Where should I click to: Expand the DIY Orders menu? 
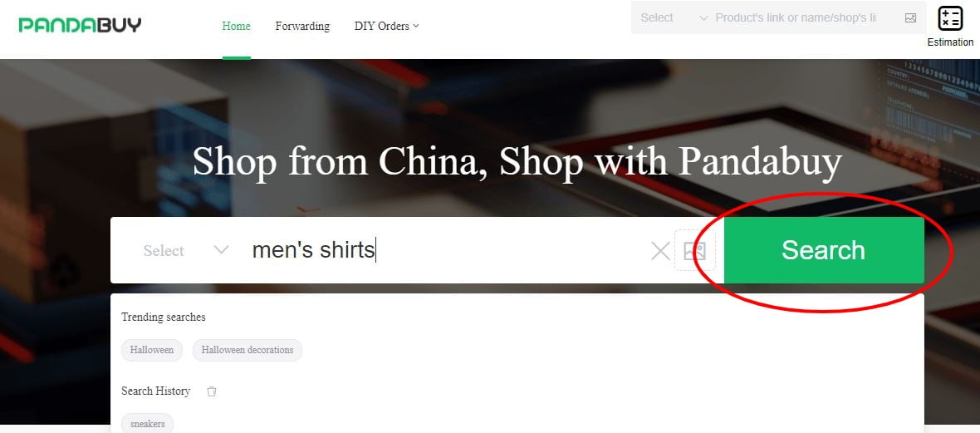tap(386, 27)
